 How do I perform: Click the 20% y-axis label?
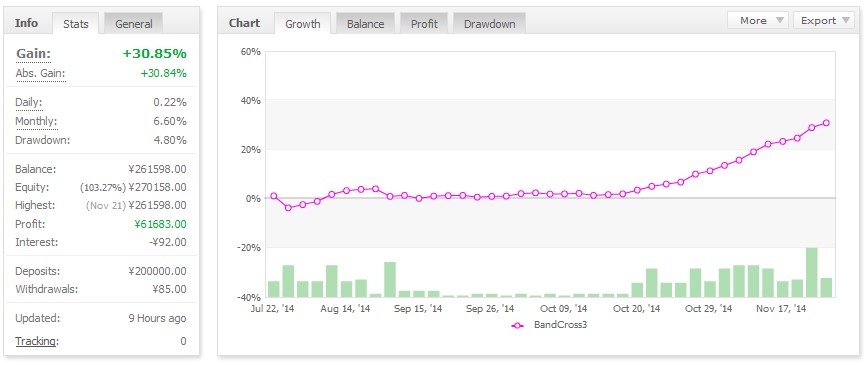(x=250, y=149)
